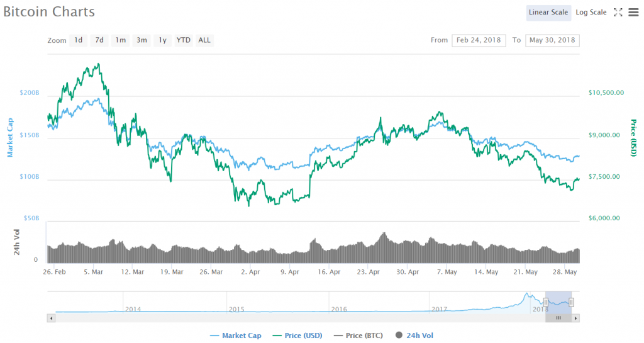Set zoom to 7d

coord(99,40)
